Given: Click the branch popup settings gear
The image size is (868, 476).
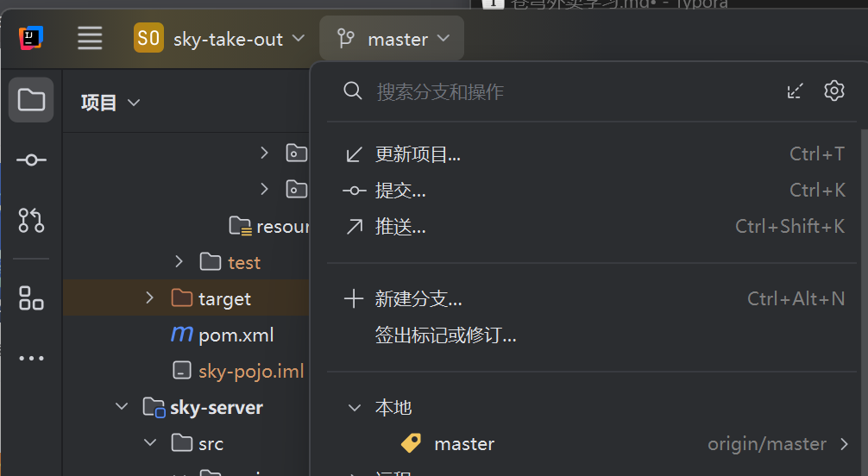Looking at the screenshot, I should click(833, 91).
